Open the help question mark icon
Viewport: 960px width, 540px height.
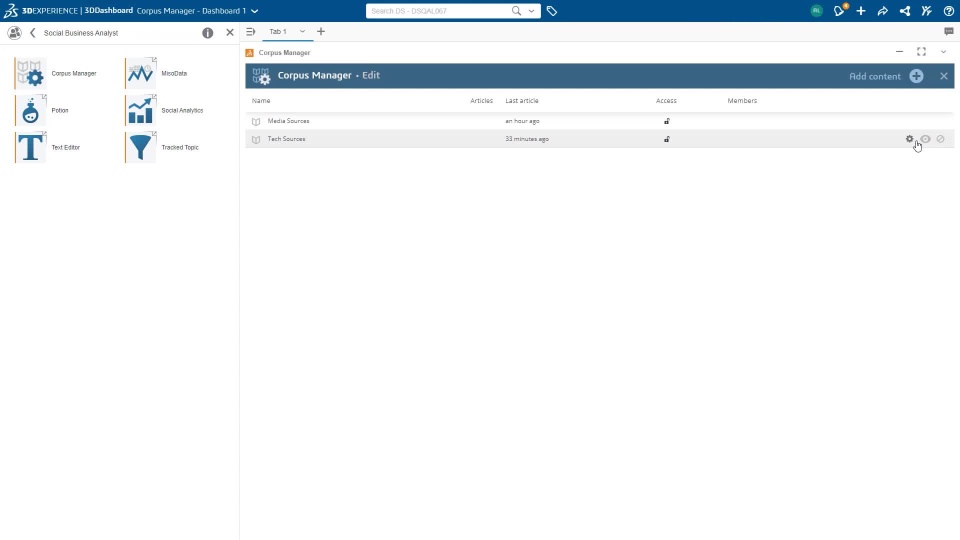pyautogui.click(x=948, y=11)
